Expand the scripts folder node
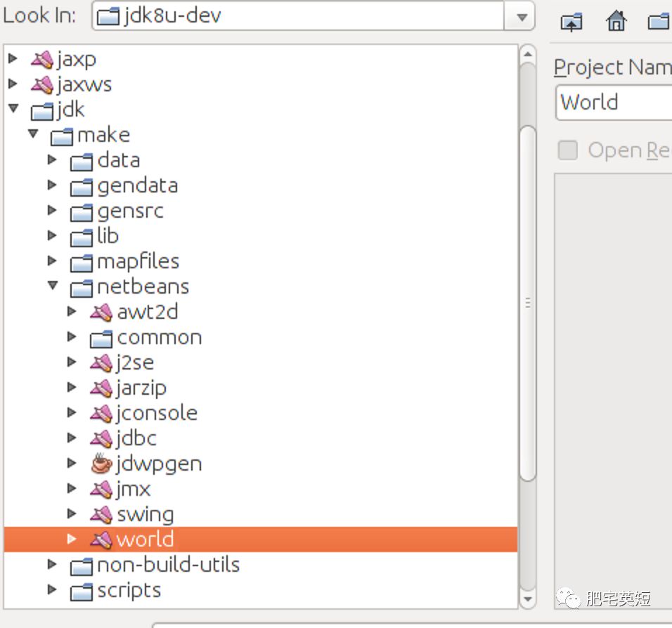This screenshot has height=628, width=672. (x=52, y=589)
